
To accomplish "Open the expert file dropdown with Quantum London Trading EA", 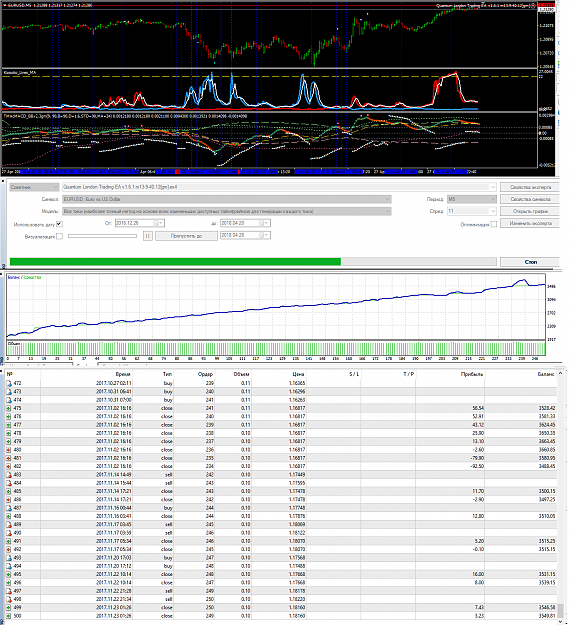I will 279,187.
